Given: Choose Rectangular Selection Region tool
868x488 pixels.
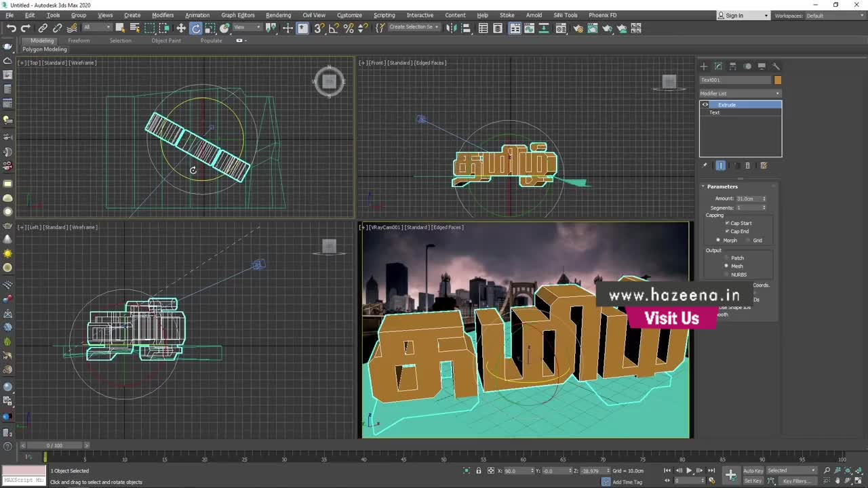Looking at the screenshot, I should click(149, 28).
